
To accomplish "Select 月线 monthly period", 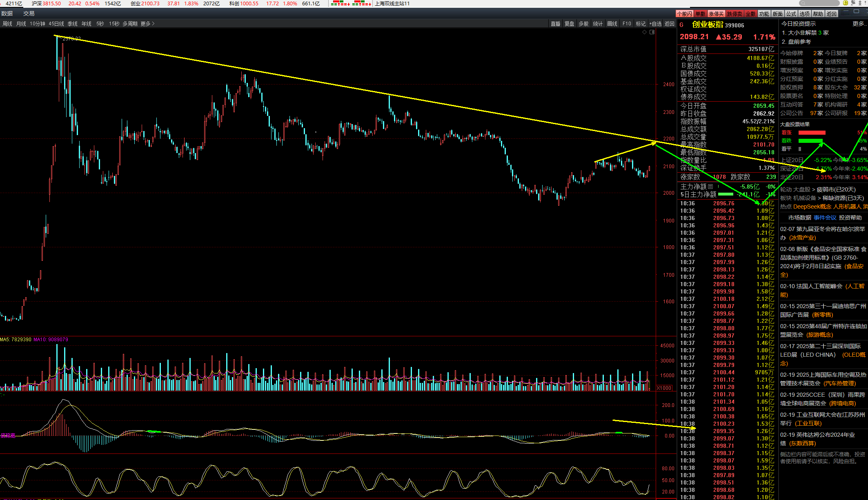I will tap(21, 24).
